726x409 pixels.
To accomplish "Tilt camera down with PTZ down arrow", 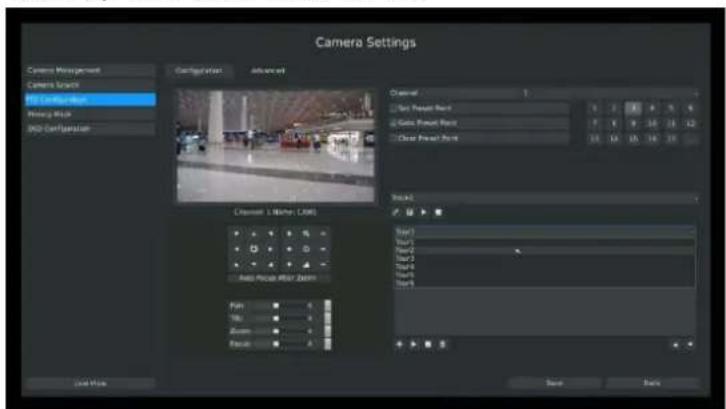I will pos(254,265).
